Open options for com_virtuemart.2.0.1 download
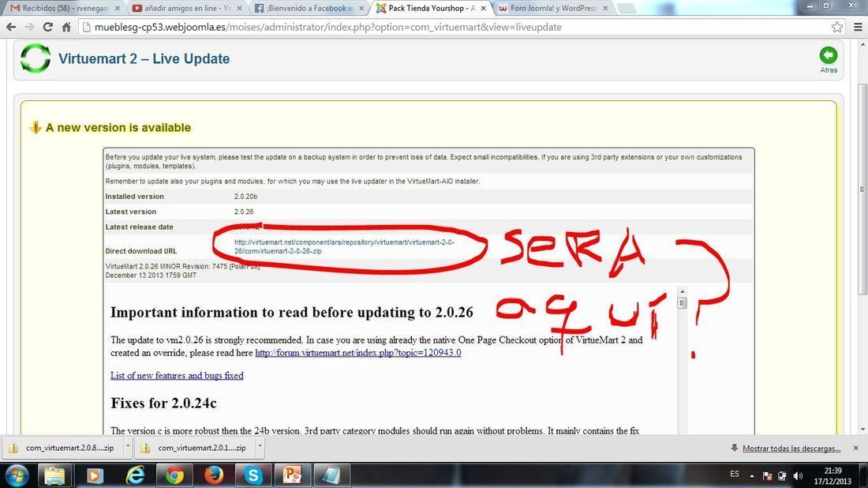 tap(260, 446)
